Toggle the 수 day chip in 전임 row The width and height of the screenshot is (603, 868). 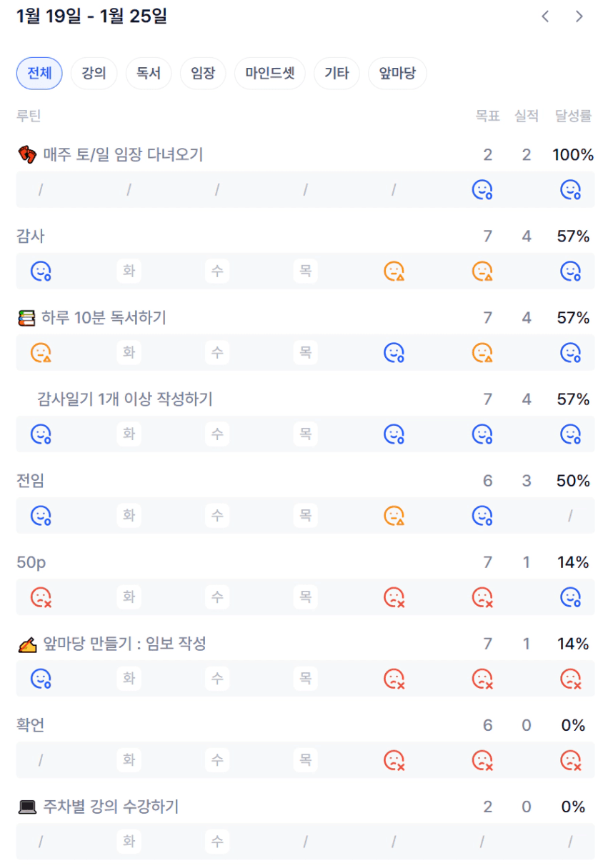tap(217, 515)
